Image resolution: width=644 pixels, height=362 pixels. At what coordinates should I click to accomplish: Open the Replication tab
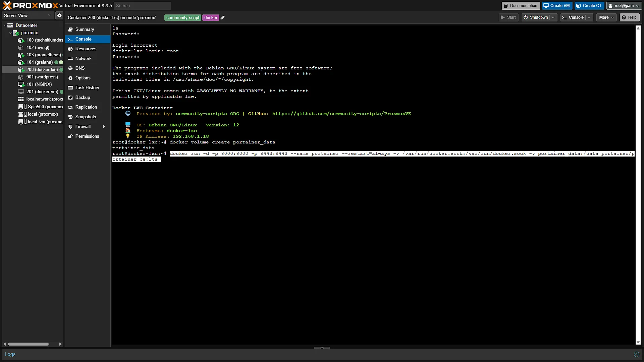coord(88,107)
